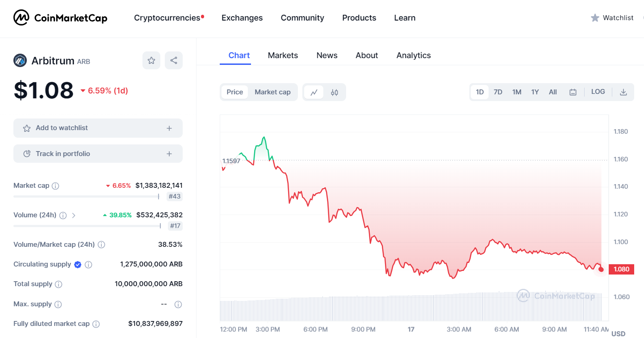
Task: Open the Community menu
Action: pyautogui.click(x=302, y=18)
